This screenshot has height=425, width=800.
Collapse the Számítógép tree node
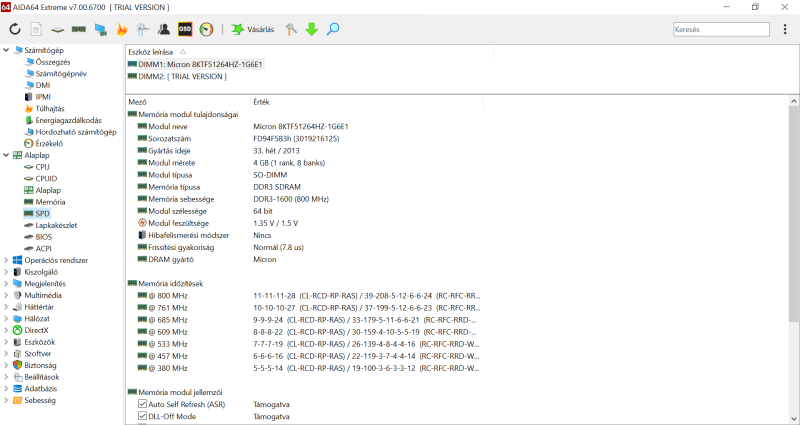point(6,50)
